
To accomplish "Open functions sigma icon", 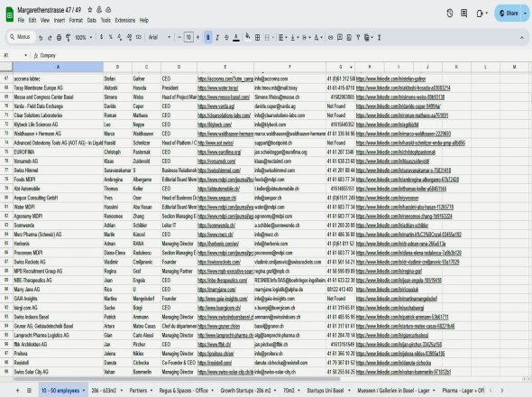I will [380, 37].
